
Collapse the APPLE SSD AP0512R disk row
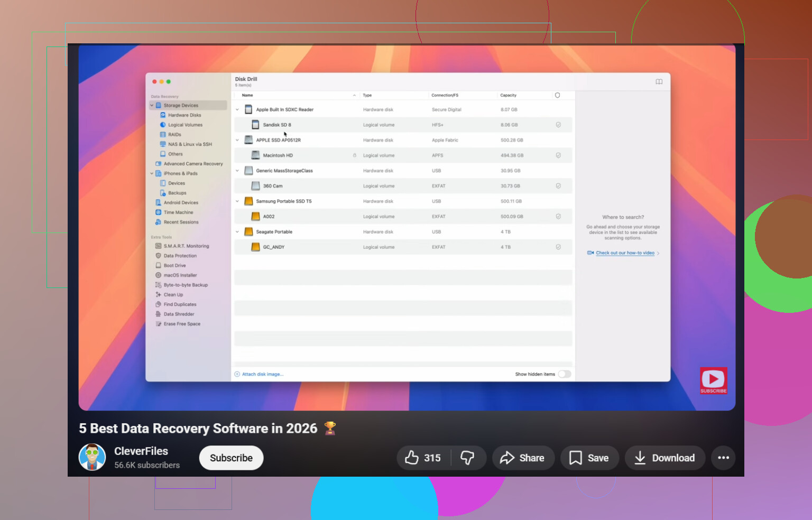[237, 141]
